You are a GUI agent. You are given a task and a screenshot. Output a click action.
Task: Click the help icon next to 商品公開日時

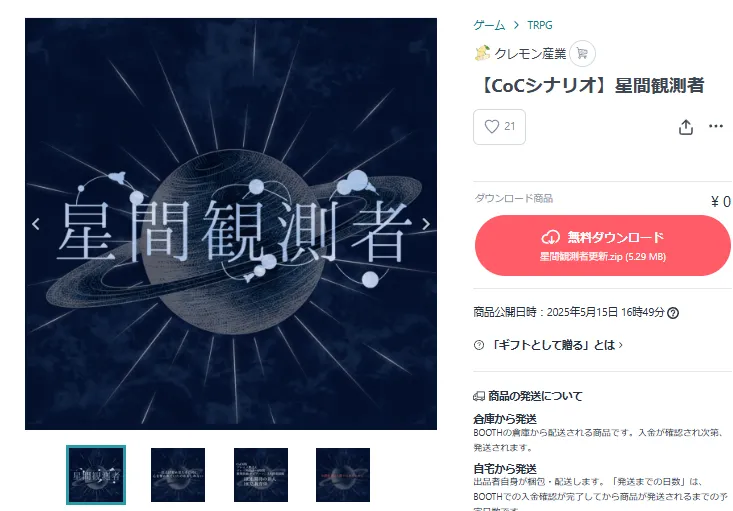[x=673, y=313]
